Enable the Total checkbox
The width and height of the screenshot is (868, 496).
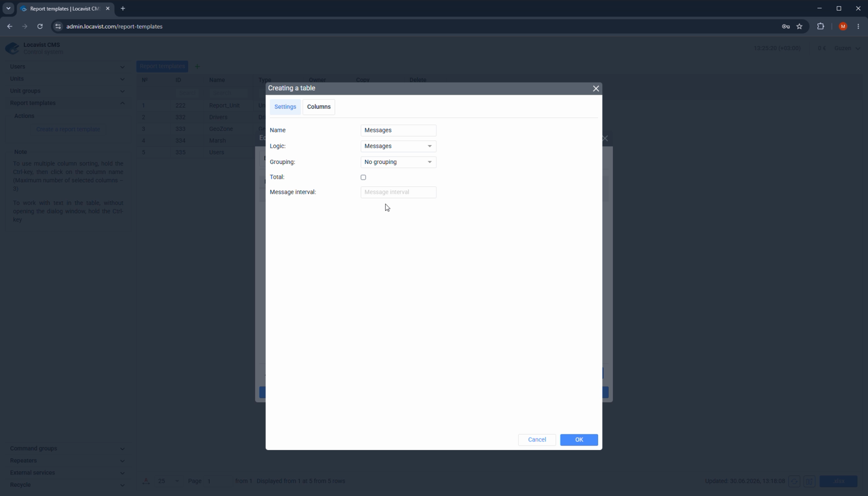click(x=363, y=177)
